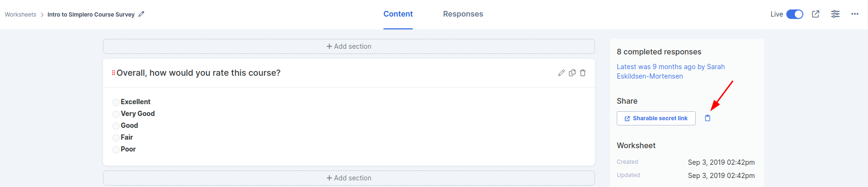Switch to the Content tab
Viewport: 868px width, 187px height.
pos(398,14)
